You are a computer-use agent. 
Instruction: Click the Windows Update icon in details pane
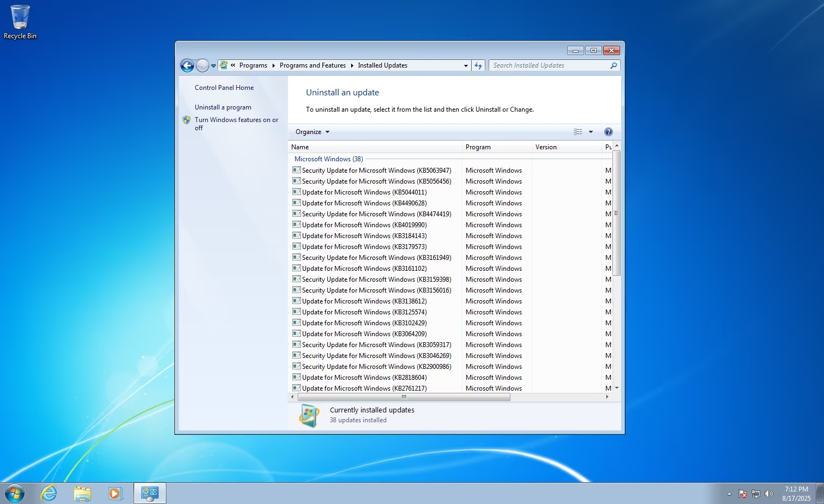pos(309,416)
